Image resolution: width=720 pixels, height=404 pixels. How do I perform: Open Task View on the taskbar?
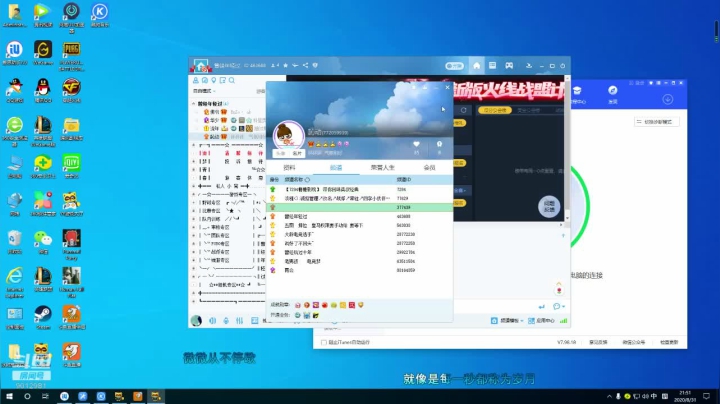point(45,396)
